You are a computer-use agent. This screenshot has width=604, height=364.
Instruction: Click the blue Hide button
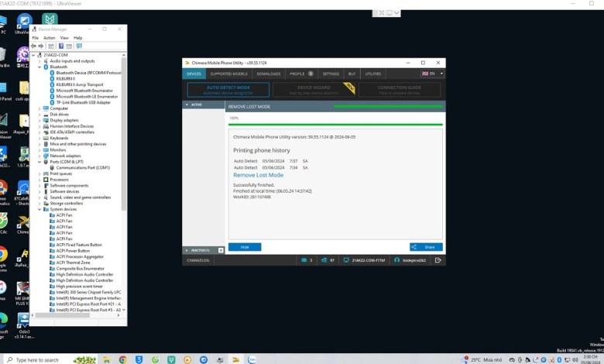(244, 247)
